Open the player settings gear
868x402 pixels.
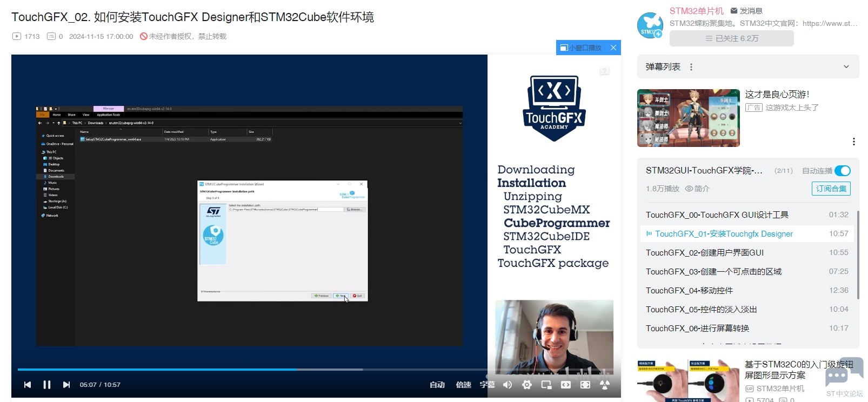pos(527,385)
